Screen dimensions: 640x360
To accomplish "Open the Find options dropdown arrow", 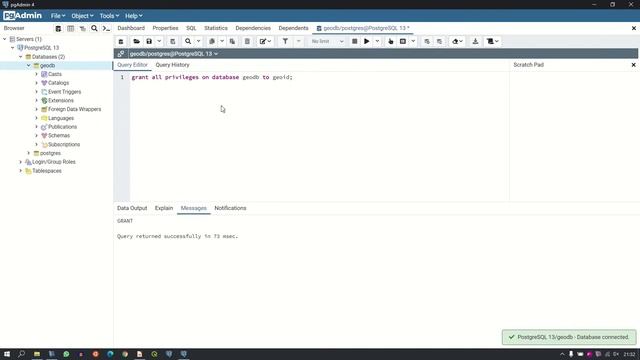I will click(198, 41).
